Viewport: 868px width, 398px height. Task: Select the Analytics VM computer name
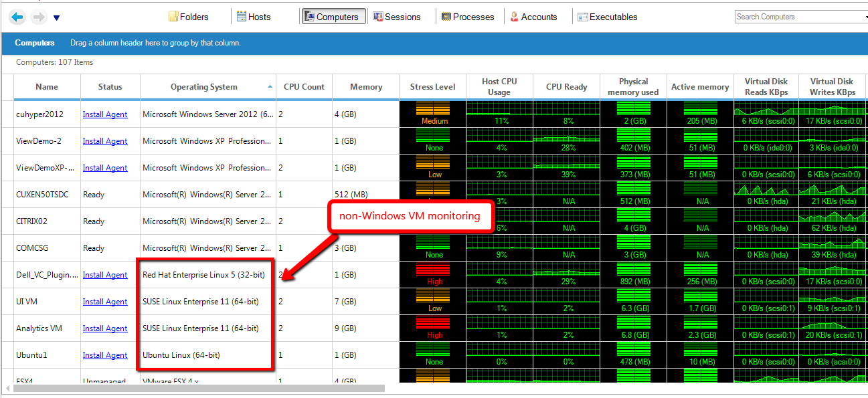tap(39, 328)
